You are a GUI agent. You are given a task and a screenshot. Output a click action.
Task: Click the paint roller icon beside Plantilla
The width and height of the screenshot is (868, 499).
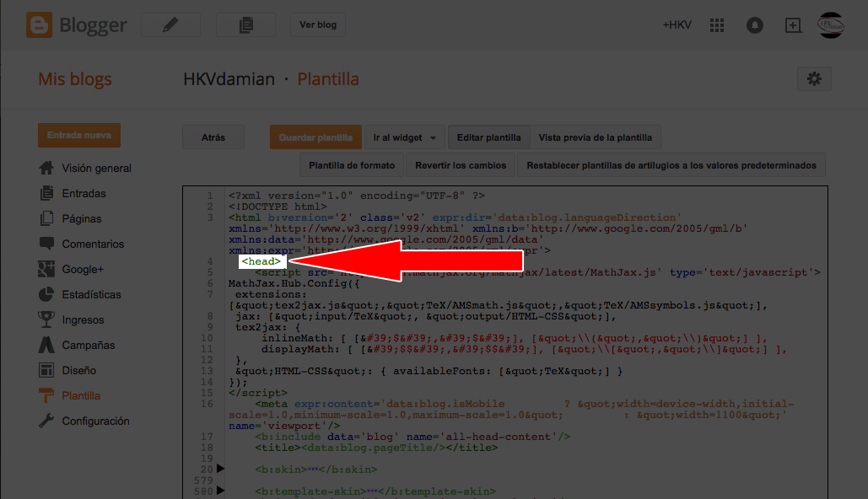click(46, 395)
